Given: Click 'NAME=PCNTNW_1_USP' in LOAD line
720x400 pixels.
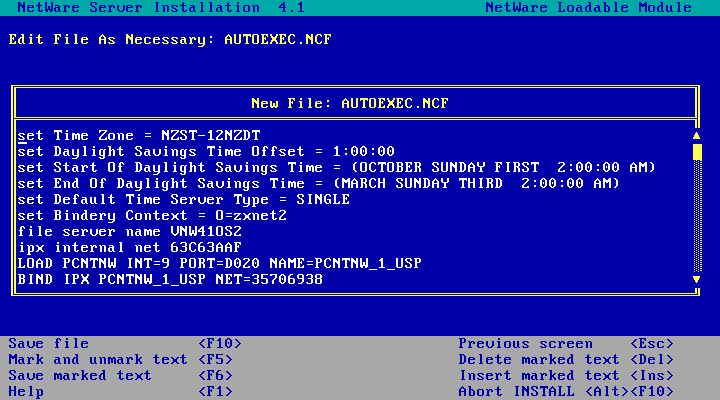Looking at the screenshot, I should (345, 263).
